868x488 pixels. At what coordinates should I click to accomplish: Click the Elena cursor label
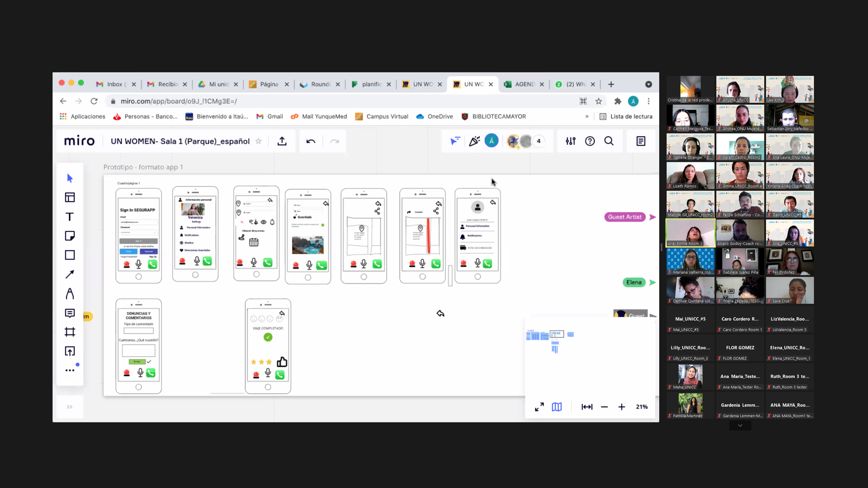[x=634, y=282]
